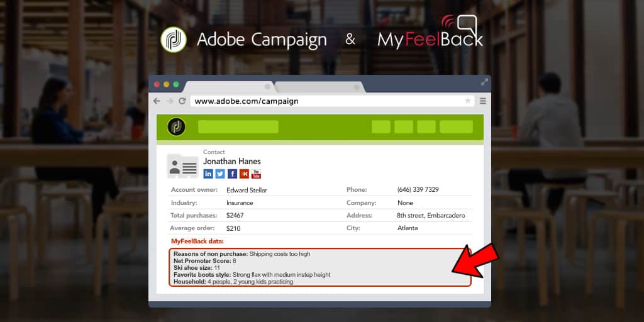The image size is (644, 322).
Task: Close the first browser tab
Action: [268, 87]
